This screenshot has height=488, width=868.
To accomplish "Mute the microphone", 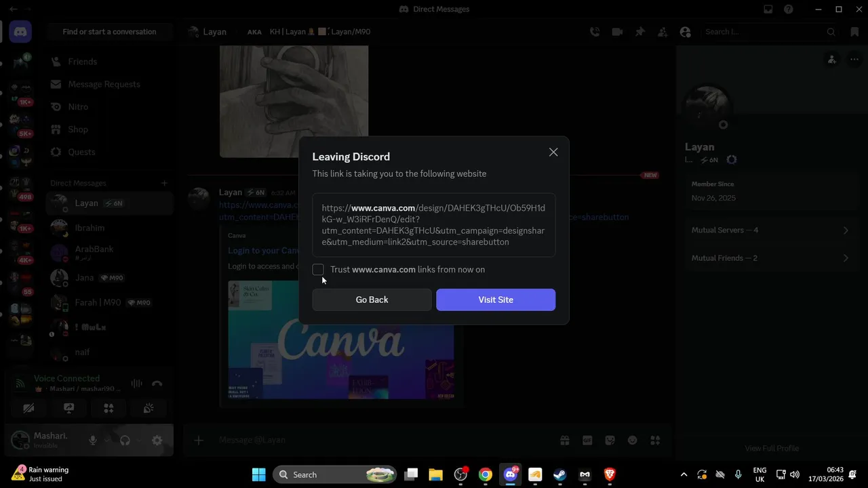I will click(x=94, y=441).
